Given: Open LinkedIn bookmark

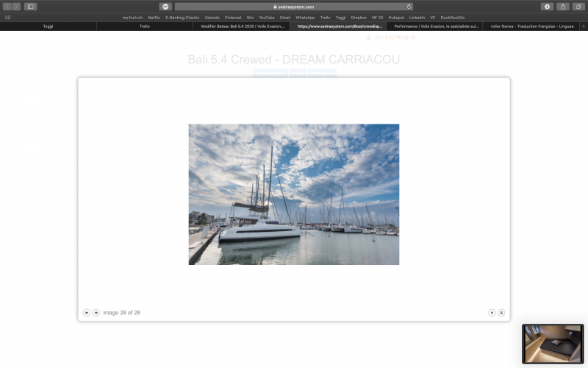Looking at the screenshot, I should pyautogui.click(x=417, y=17).
